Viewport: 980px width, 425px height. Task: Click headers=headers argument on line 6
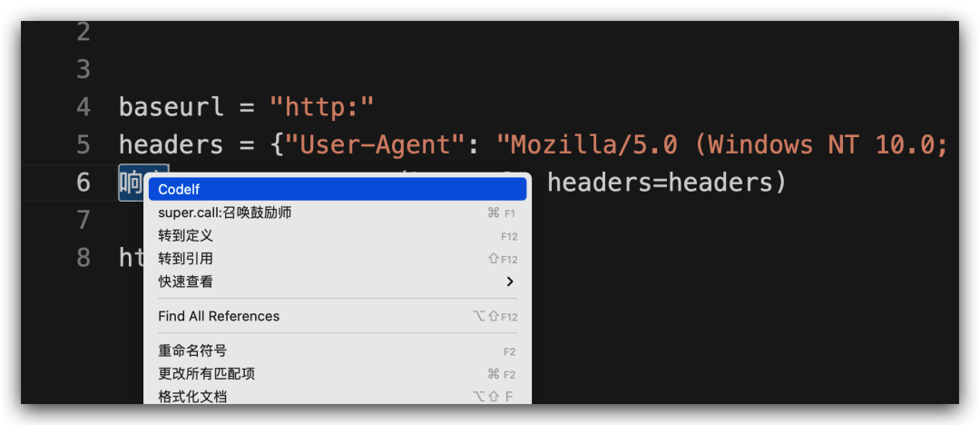(660, 183)
